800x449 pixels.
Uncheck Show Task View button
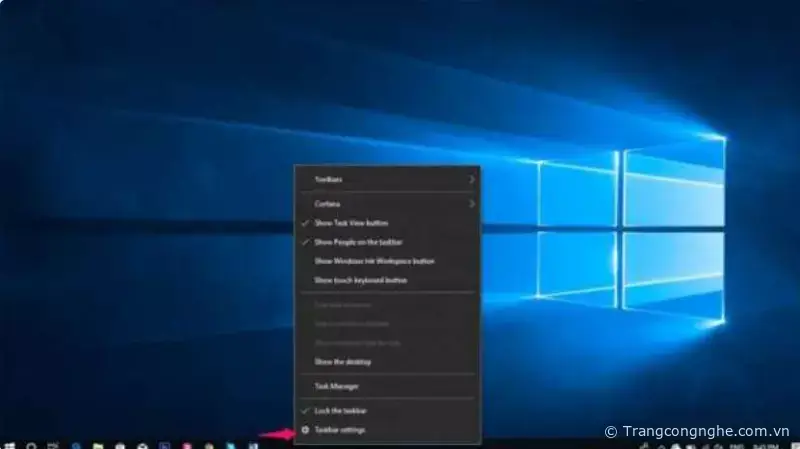pyautogui.click(x=351, y=223)
